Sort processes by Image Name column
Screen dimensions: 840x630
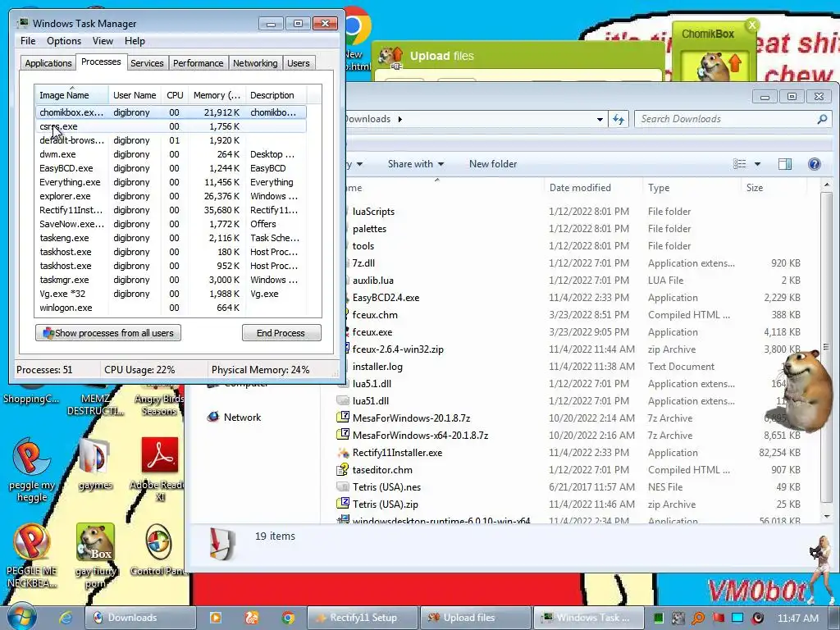pyautogui.click(x=72, y=95)
